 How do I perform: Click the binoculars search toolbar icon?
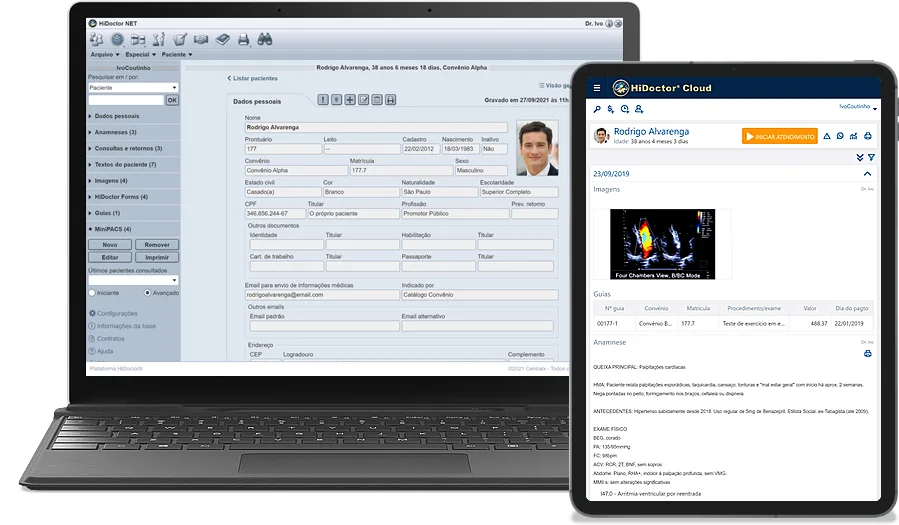264,39
